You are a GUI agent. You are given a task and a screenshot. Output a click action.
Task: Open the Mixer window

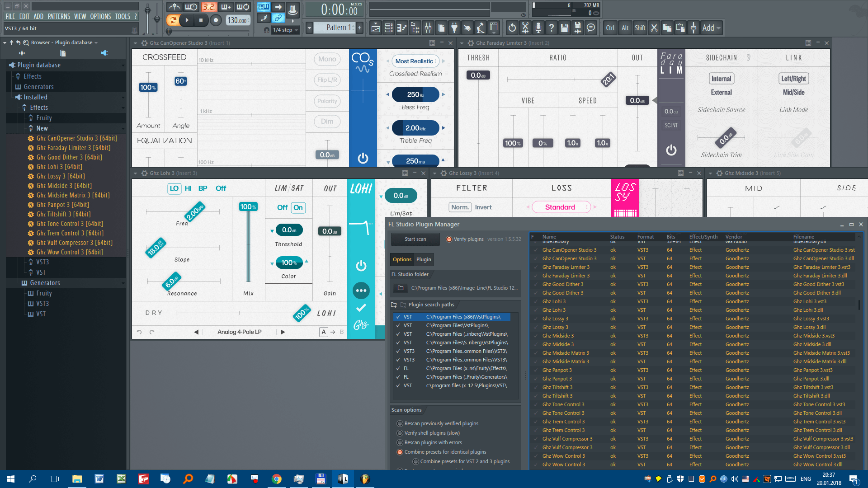pos(428,28)
